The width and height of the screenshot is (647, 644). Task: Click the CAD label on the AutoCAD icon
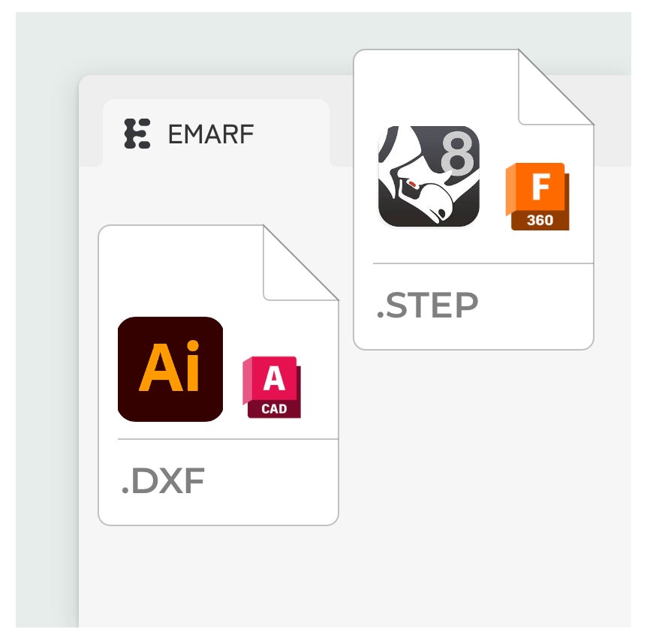tap(274, 409)
